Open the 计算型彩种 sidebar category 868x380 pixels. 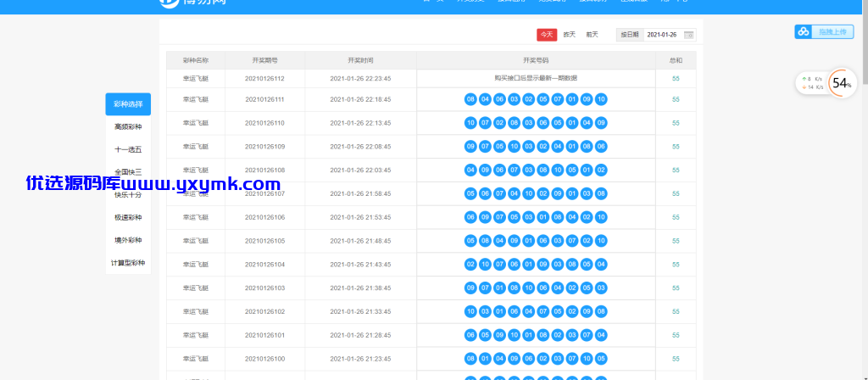coord(128,263)
